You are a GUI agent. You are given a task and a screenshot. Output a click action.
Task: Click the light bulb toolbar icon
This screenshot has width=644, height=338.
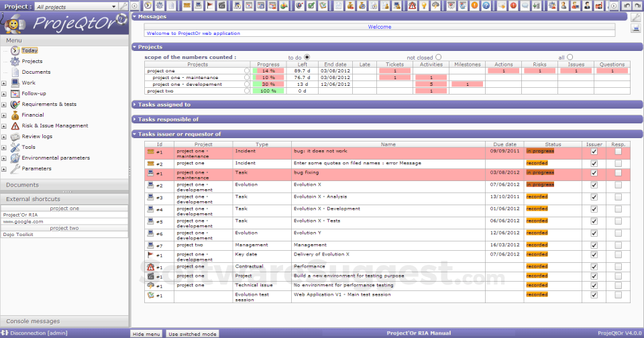(423, 5)
